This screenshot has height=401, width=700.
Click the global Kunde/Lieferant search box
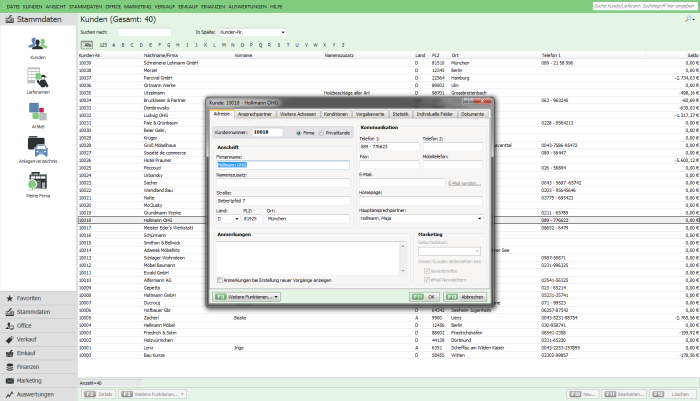[644, 6]
